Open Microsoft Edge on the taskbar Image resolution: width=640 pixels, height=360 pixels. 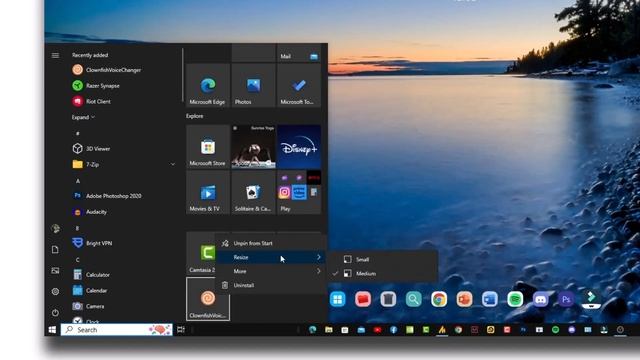(313, 330)
